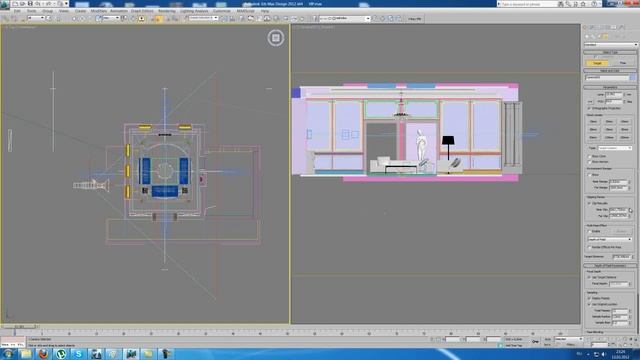Screen dimensions: 640x360
Task: Open the camera Type dropdown
Action: point(615,148)
